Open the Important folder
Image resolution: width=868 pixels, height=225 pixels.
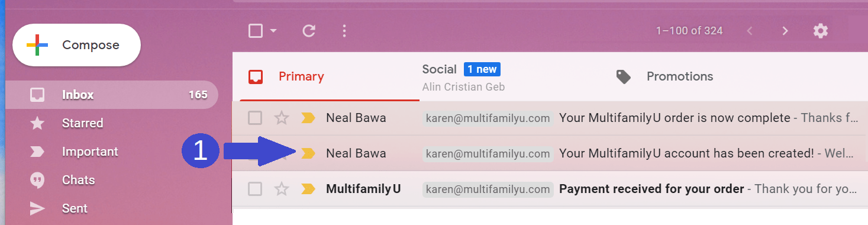(90, 152)
